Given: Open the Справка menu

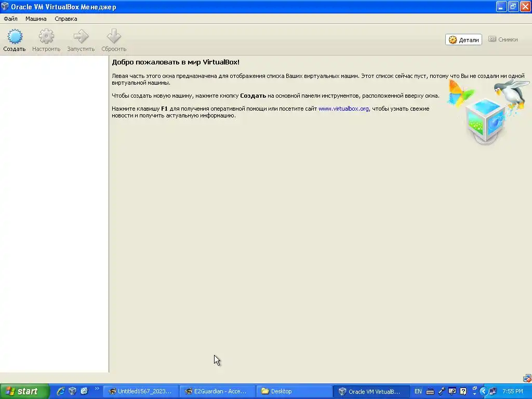Looking at the screenshot, I should tap(66, 19).
